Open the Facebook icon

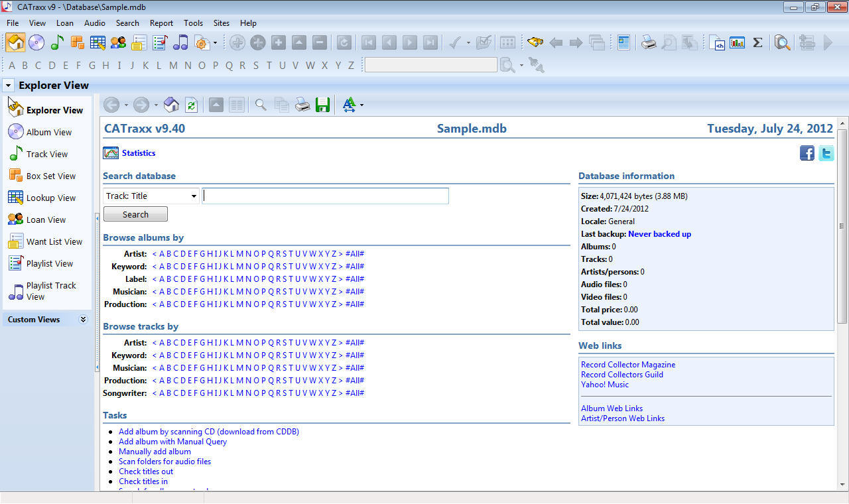tap(807, 153)
